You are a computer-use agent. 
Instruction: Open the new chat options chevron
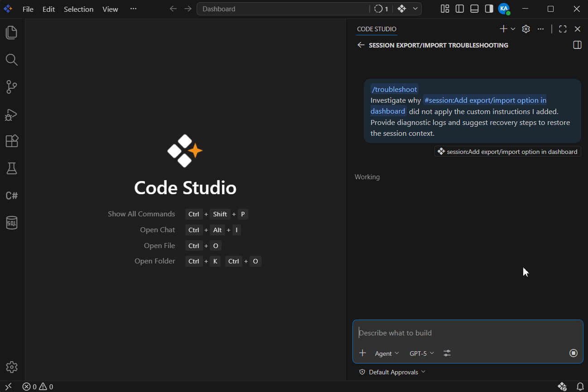pyautogui.click(x=513, y=29)
